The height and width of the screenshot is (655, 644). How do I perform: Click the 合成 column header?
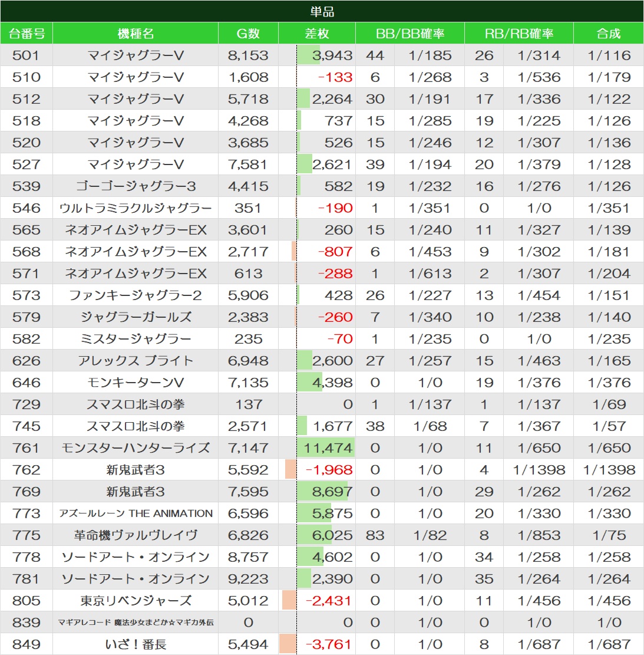609,33
